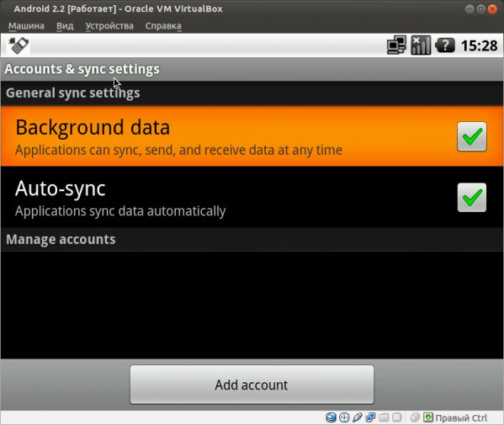The width and height of the screenshot is (504, 425).
Task: Tap the signal strength bars icon
Action: tap(421, 45)
